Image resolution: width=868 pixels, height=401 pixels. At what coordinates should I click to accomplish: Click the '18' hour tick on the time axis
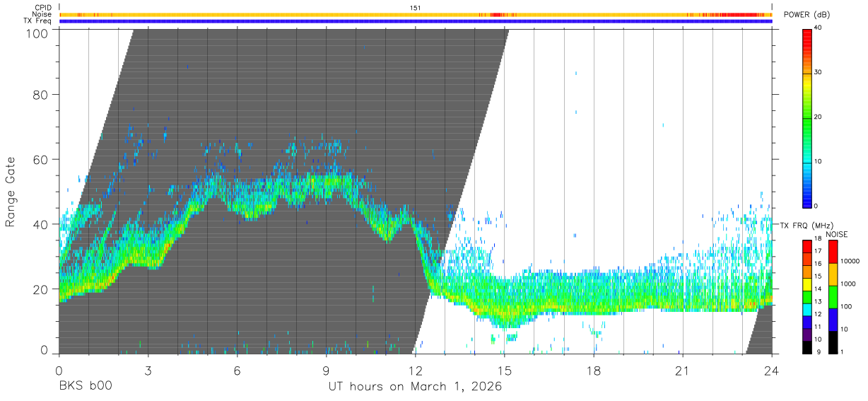pos(594,371)
